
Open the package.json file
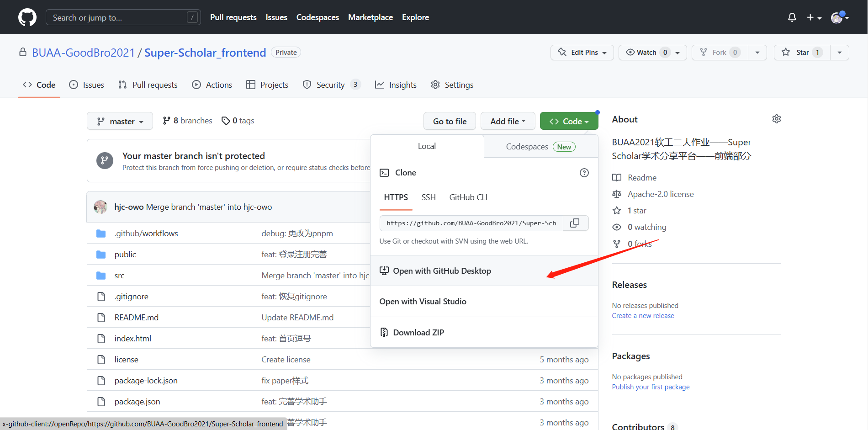[x=137, y=402]
